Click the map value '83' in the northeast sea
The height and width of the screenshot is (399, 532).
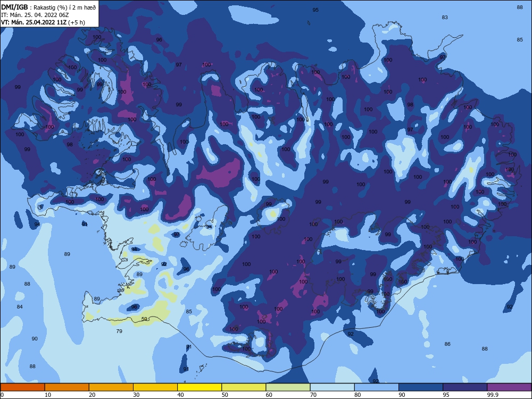click(x=445, y=18)
